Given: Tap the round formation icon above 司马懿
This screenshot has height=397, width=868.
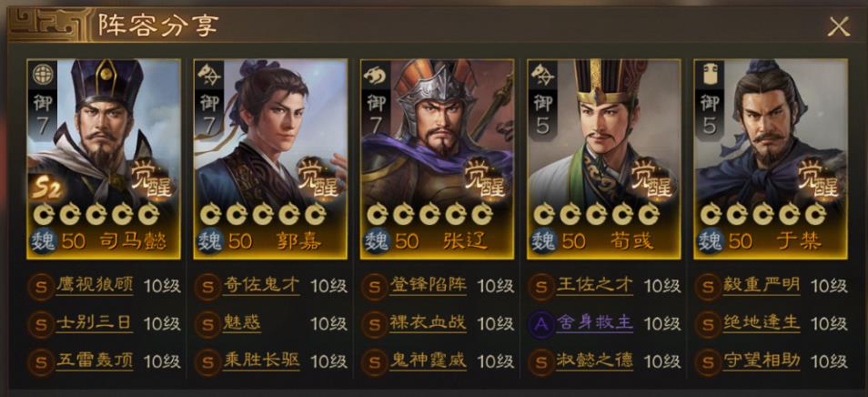Looking at the screenshot, I should (x=42, y=74).
